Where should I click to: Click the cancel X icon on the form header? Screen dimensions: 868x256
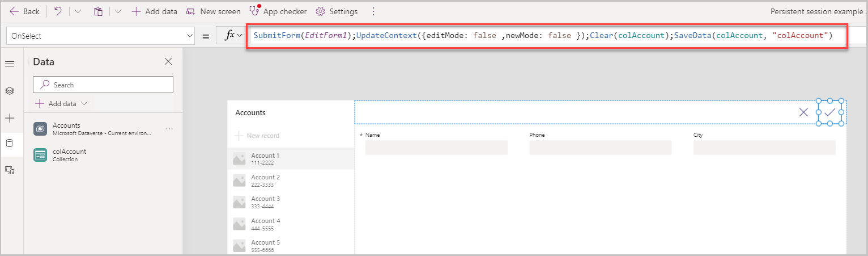tap(803, 112)
